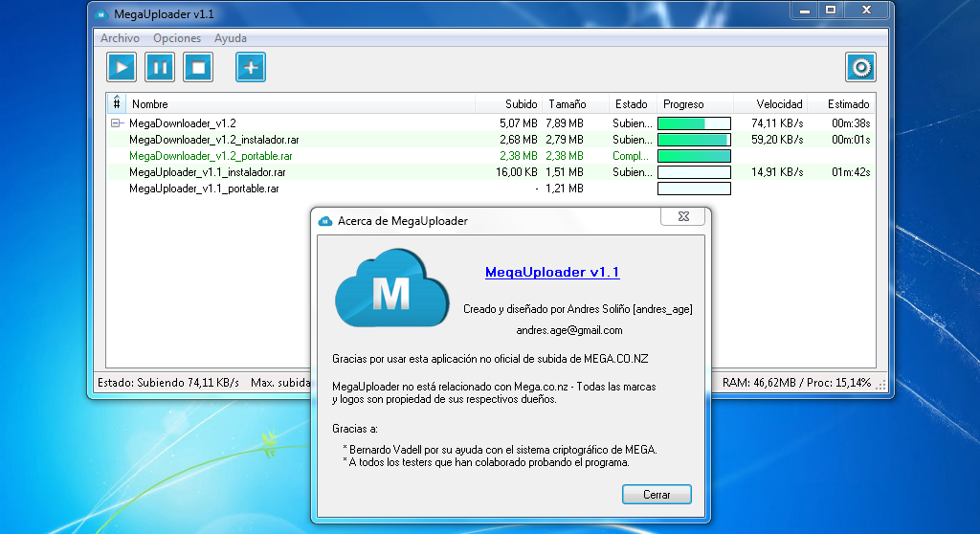Viewport: 980px width, 534px height.
Task: Click empty progress bar of MegaUploader_v1.1_portable.rar
Action: coord(695,189)
